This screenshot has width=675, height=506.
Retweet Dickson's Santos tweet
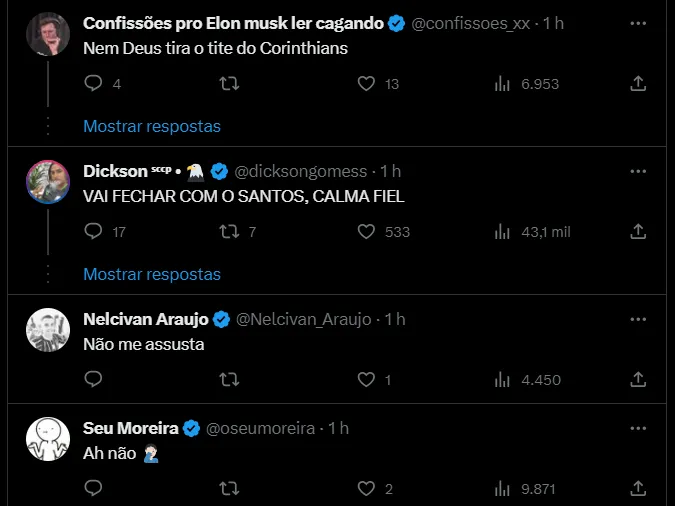click(x=229, y=232)
